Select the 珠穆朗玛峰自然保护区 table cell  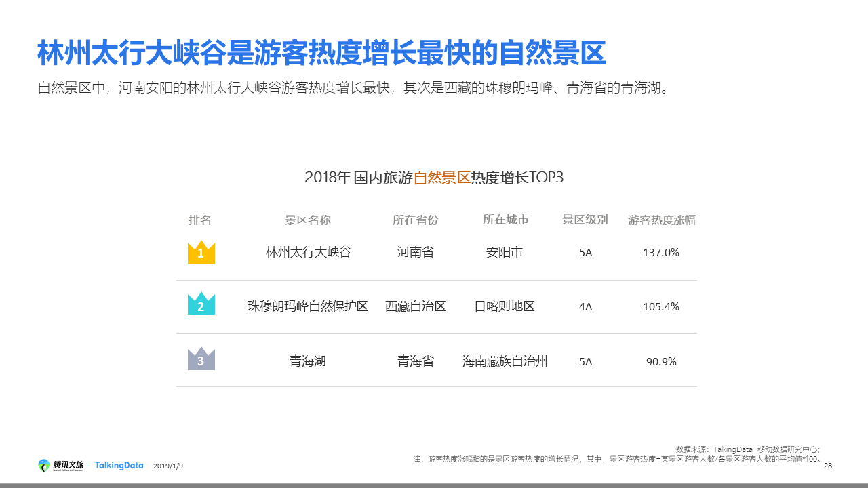pos(308,306)
